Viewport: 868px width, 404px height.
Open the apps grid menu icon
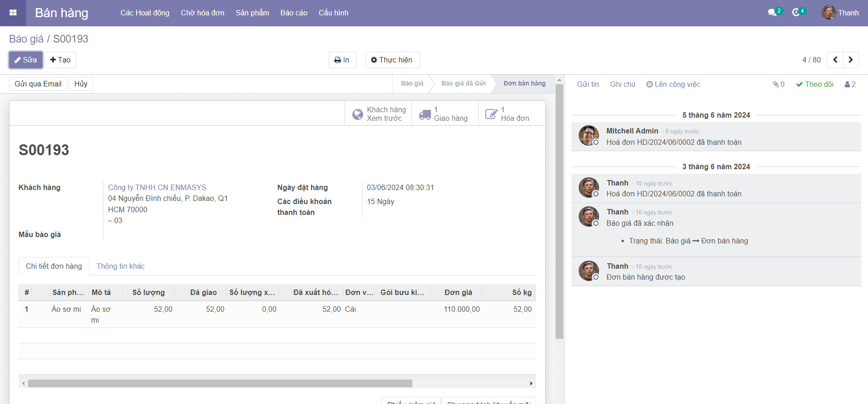[13, 13]
